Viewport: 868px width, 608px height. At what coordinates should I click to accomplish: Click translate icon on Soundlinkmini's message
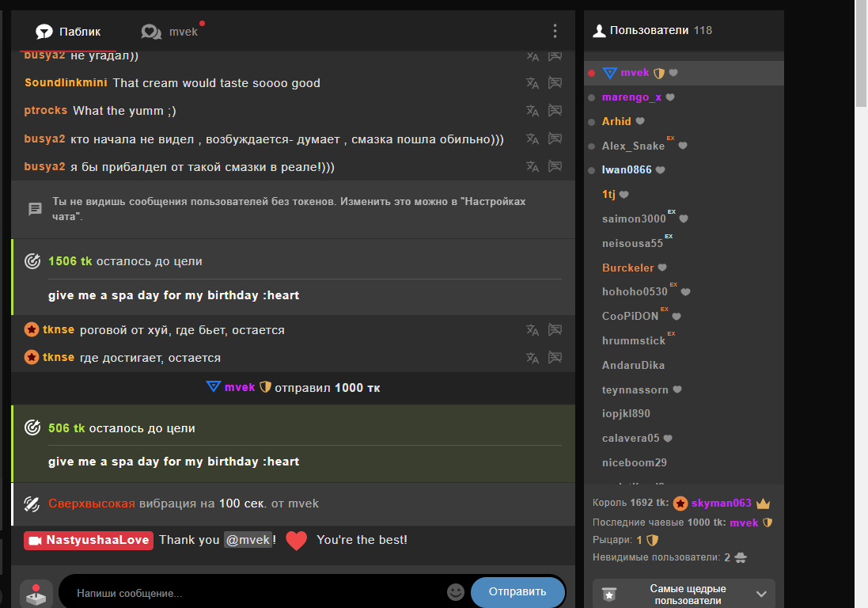click(533, 83)
